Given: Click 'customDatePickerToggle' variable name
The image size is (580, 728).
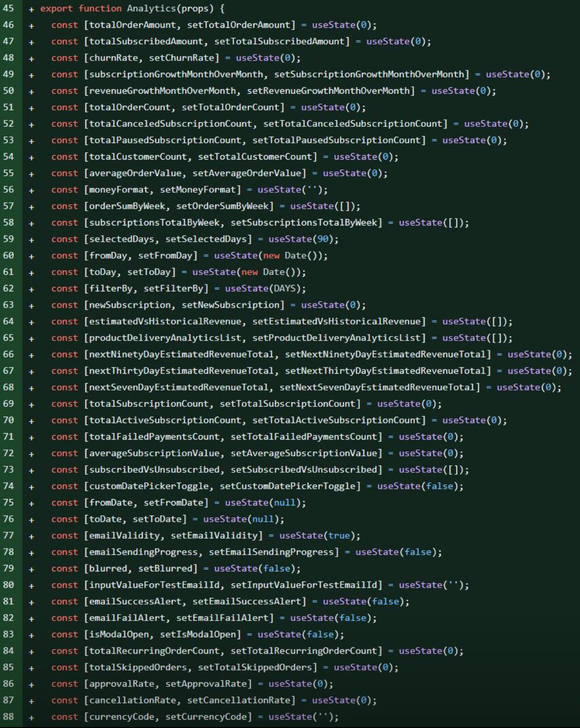Looking at the screenshot, I should (x=149, y=486).
